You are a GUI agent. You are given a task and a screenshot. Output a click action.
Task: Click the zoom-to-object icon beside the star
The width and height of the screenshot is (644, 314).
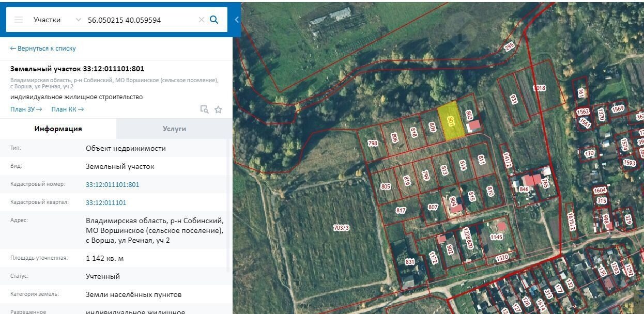205,109
